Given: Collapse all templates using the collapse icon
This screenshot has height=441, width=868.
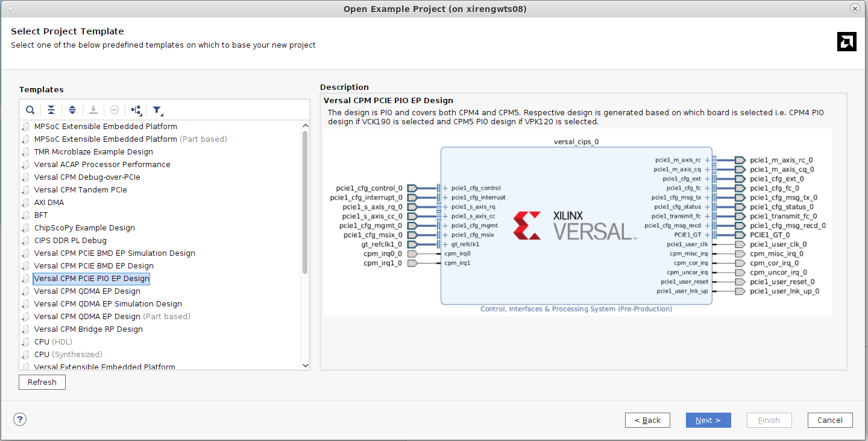Looking at the screenshot, I should point(51,110).
